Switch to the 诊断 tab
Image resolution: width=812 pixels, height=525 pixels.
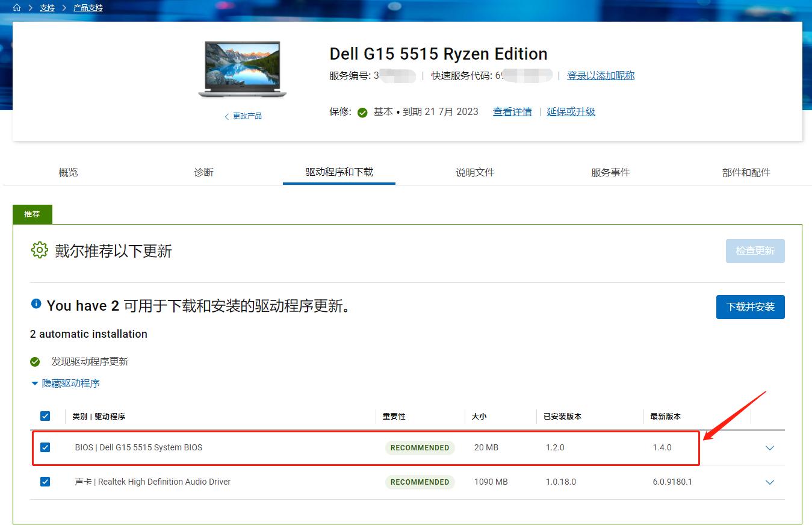point(203,172)
